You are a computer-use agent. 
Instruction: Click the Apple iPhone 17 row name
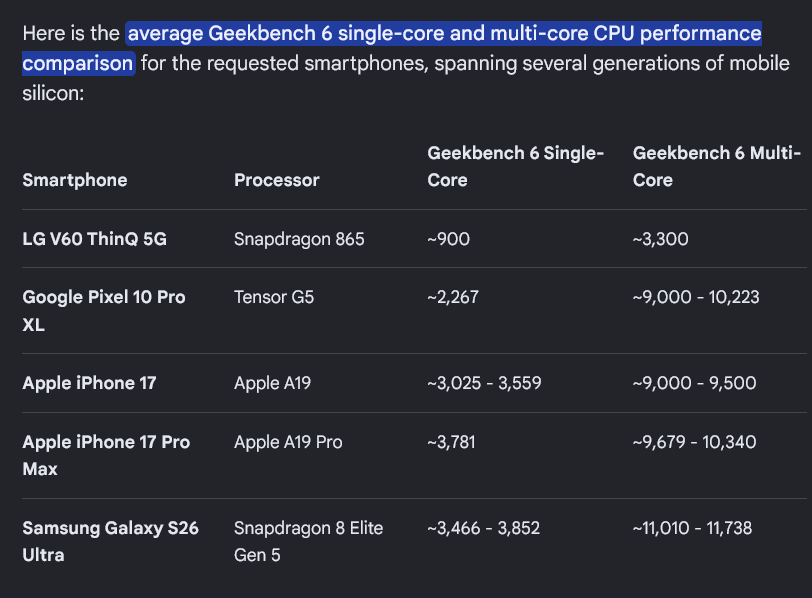pos(89,383)
